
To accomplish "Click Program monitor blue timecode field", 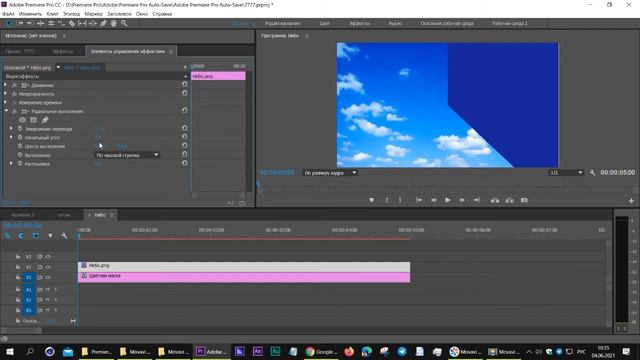I will (277, 173).
